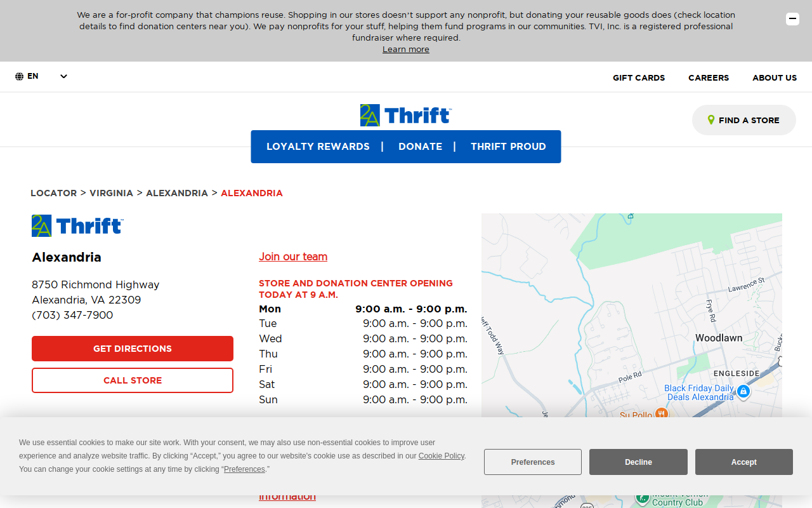The height and width of the screenshot is (508, 812).
Task: Open the Join our team link
Action: (293, 257)
